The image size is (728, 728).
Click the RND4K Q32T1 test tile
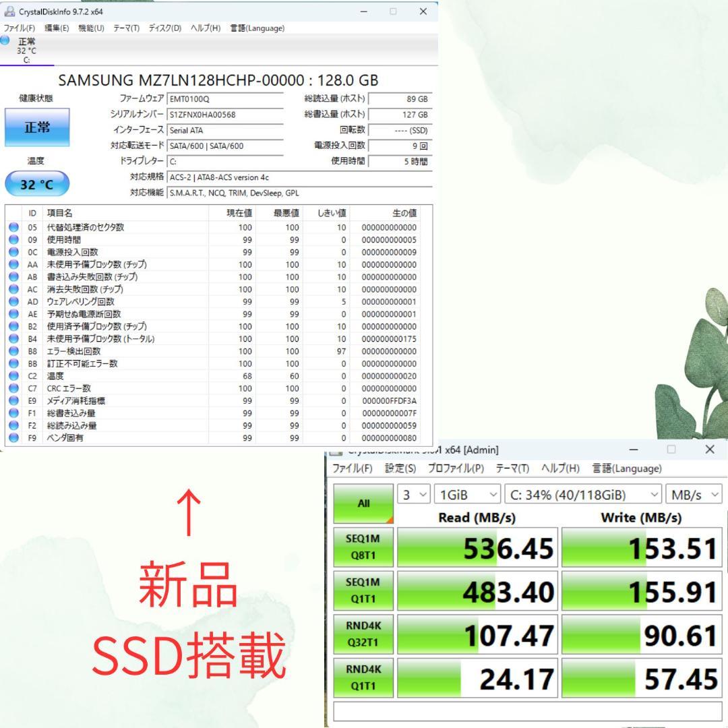(x=362, y=634)
